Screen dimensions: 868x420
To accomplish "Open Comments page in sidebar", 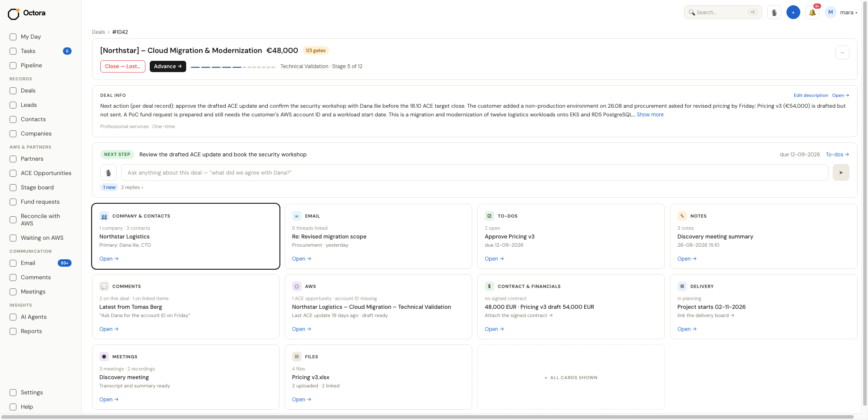I will (40, 278).
